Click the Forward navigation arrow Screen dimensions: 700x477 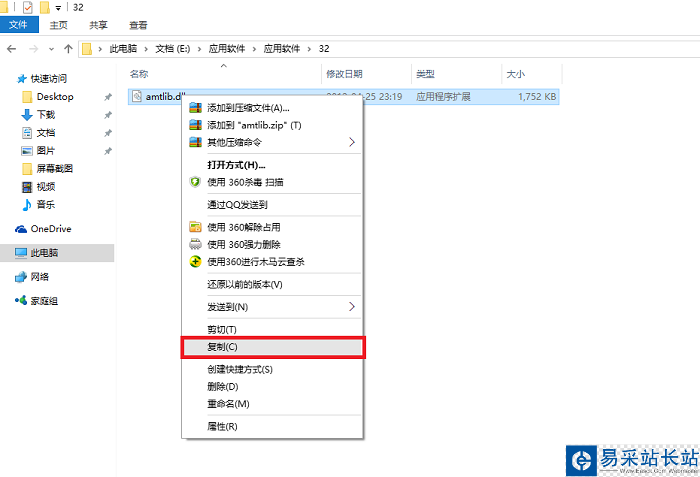coord(33,49)
